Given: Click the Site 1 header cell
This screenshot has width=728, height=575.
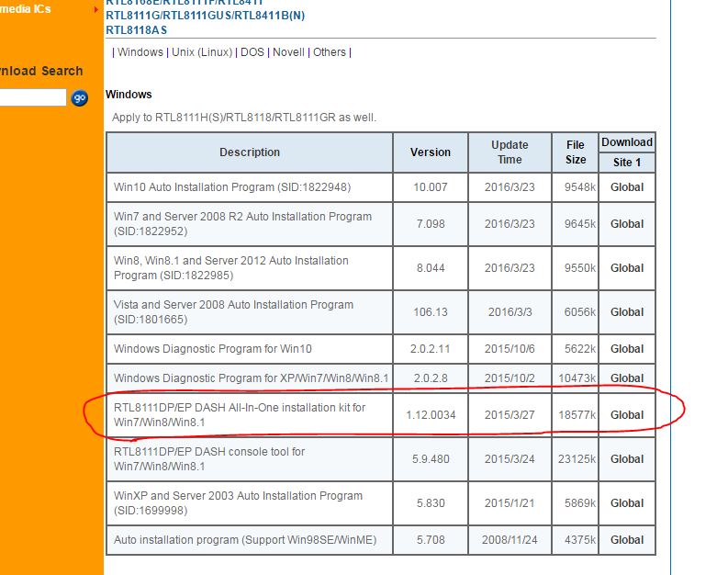Looking at the screenshot, I should [627, 162].
